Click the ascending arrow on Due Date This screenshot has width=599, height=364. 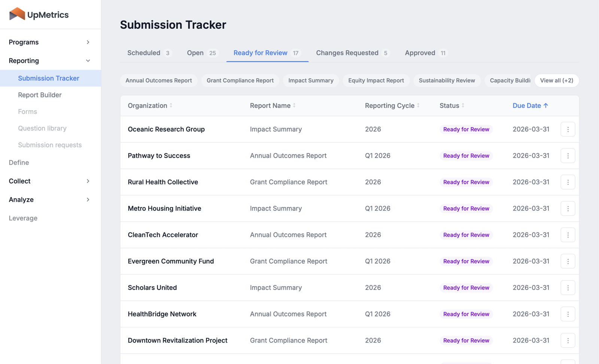[545, 105]
